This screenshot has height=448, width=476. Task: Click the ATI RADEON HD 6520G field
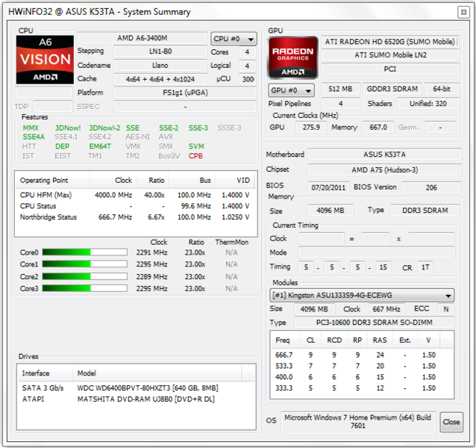(x=390, y=42)
